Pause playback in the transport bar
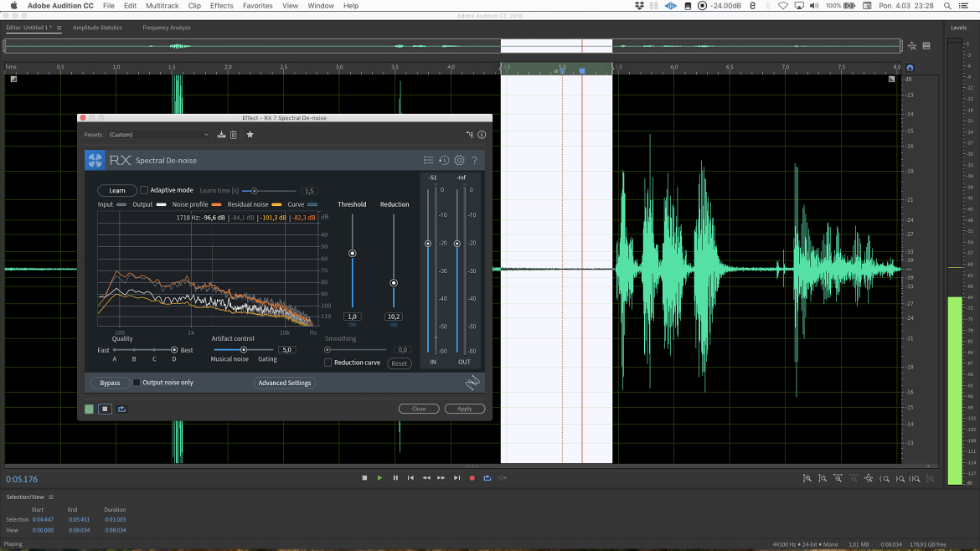The height and width of the screenshot is (551, 980). point(395,478)
